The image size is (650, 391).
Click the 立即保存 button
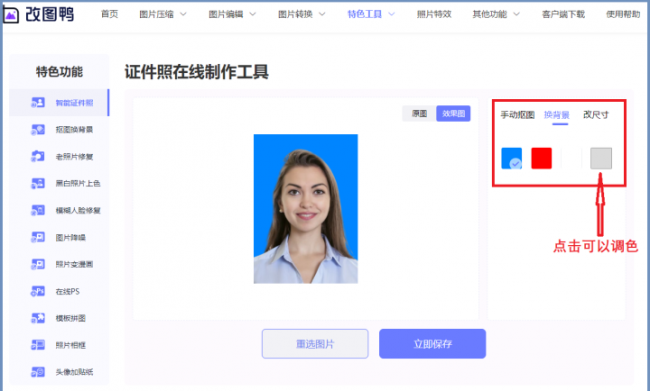pyautogui.click(x=432, y=344)
